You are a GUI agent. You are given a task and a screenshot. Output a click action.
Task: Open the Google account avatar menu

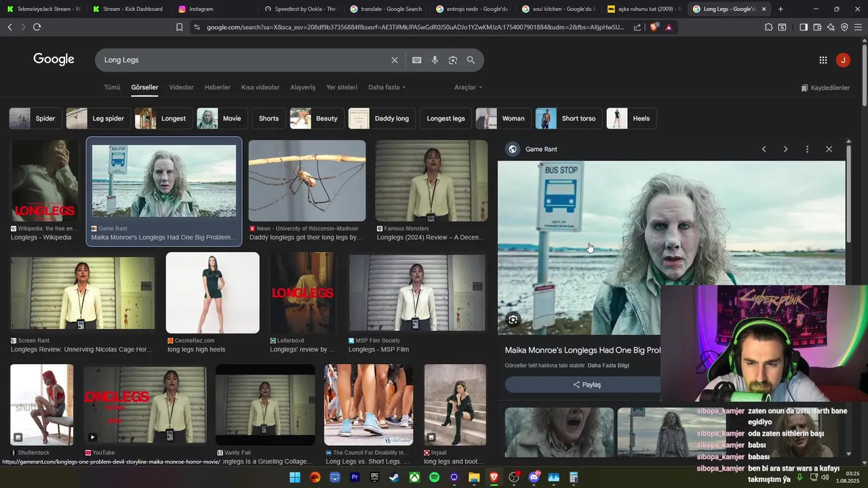click(x=843, y=60)
